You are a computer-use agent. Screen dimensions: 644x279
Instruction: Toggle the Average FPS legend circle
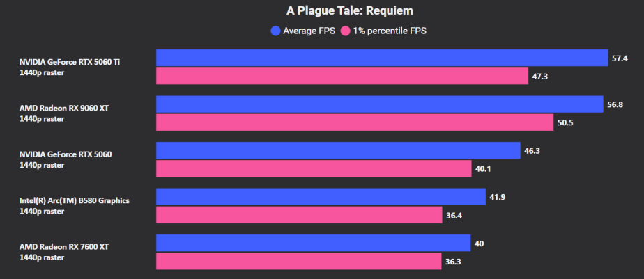[x=275, y=31]
